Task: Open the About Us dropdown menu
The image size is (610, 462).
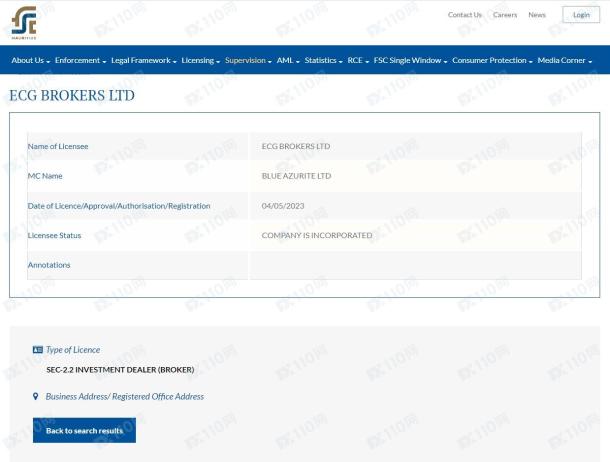Action: pos(31,60)
